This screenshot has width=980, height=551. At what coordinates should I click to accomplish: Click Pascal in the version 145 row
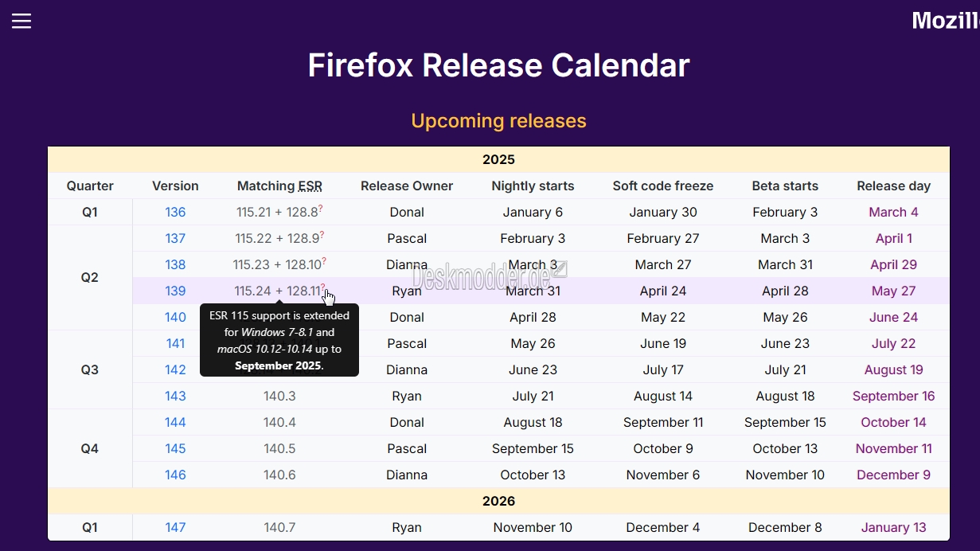pos(407,448)
